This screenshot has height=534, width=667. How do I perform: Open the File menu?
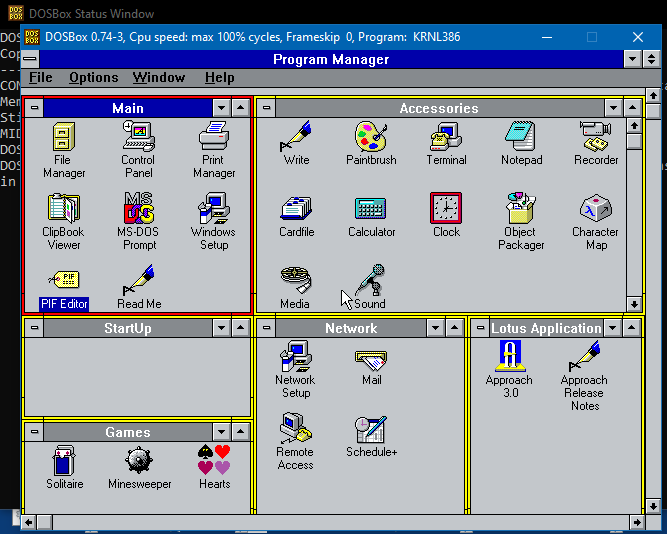click(41, 77)
